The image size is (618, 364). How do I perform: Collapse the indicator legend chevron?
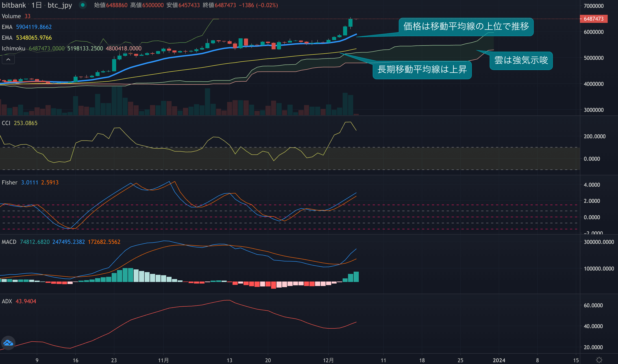(x=8, y=59)
